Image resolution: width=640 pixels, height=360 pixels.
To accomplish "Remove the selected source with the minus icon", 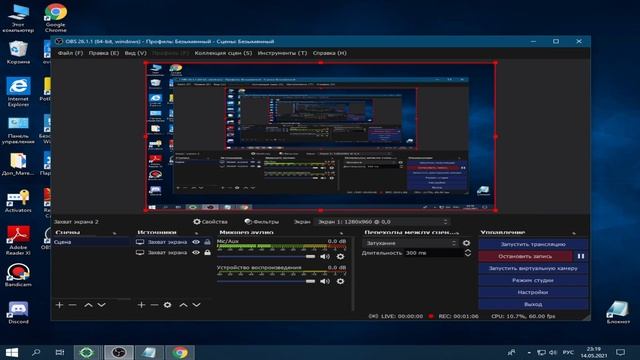I will point(154,305).
